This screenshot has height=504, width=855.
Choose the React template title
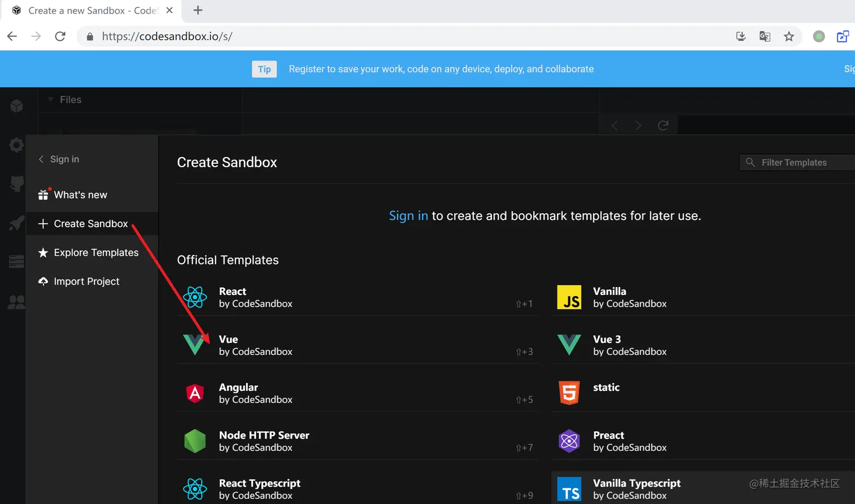(232, 292)
